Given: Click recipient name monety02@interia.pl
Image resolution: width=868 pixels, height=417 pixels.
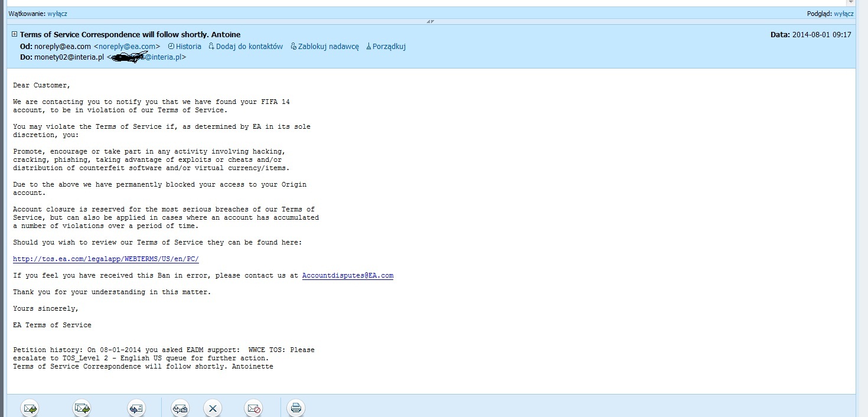Looking at the screenshot, I should (69, 57).
